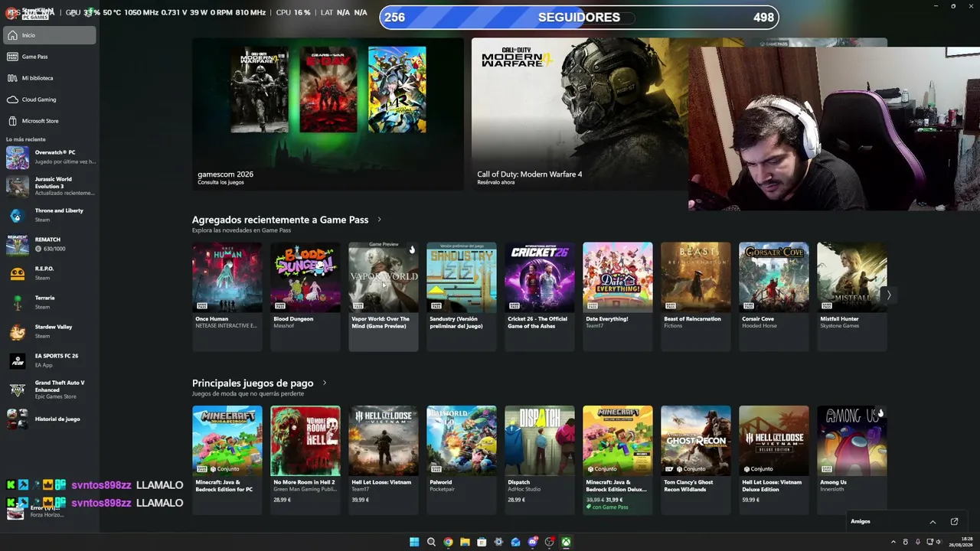Open Hell Let Loose: Vietnam Deluxe Edition
The height and width of the screenshot is (551, 980).
point(774,460)
